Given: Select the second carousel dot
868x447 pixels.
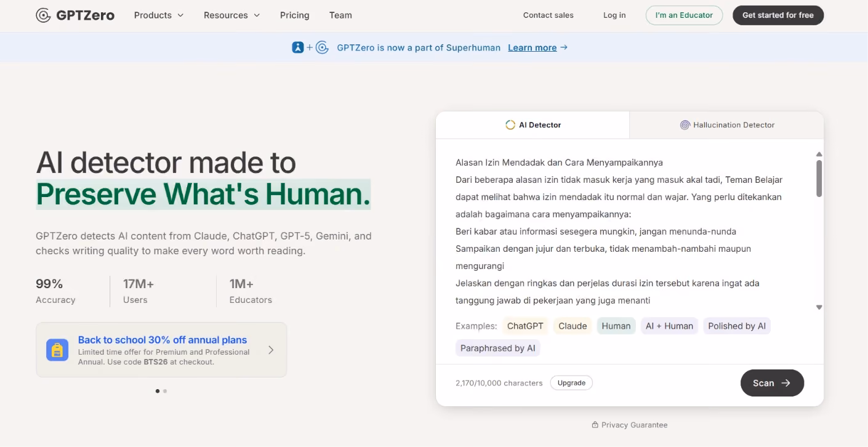Looking at the screenshot, I should coord(165,391).
